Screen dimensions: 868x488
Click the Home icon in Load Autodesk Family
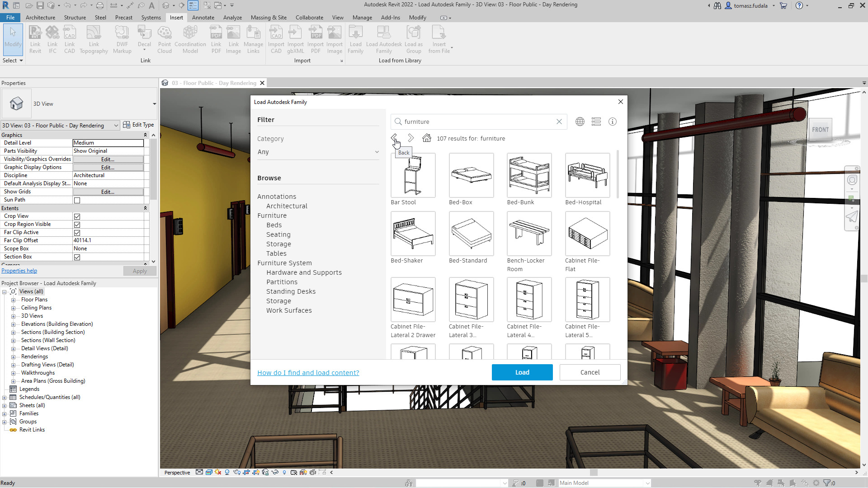427,138
